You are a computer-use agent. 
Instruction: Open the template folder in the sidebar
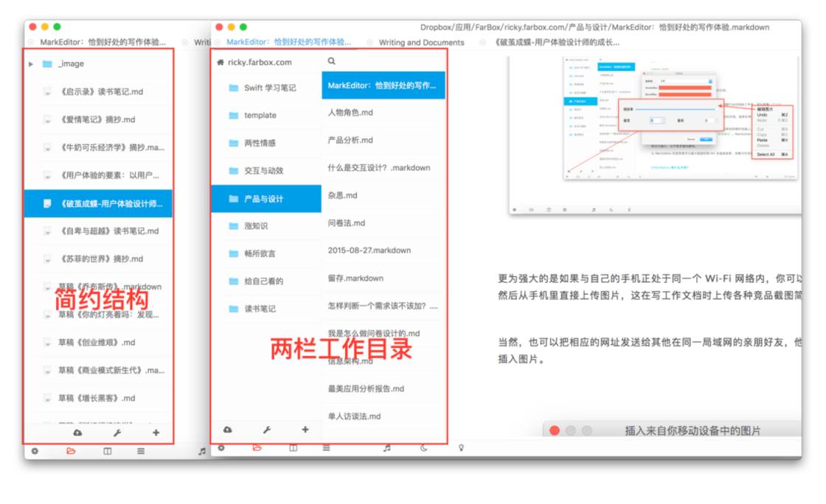266,115
